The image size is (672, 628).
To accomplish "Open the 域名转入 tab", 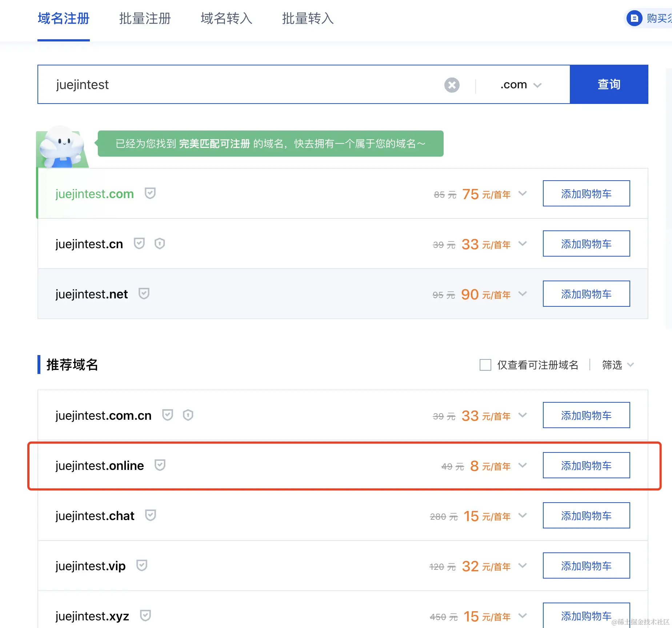I will pyautogui.click(x=226, y=19).
